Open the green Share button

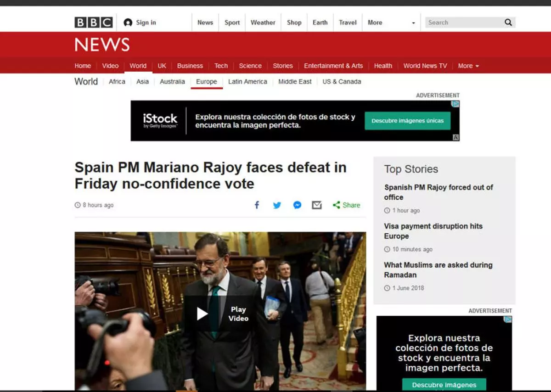(347, 205)
